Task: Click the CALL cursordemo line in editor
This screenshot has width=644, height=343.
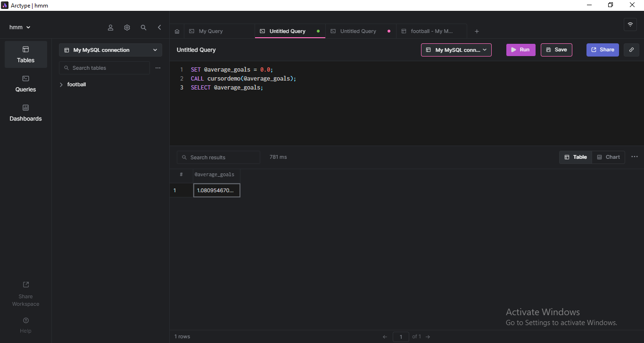Action: tap(244, 79)
